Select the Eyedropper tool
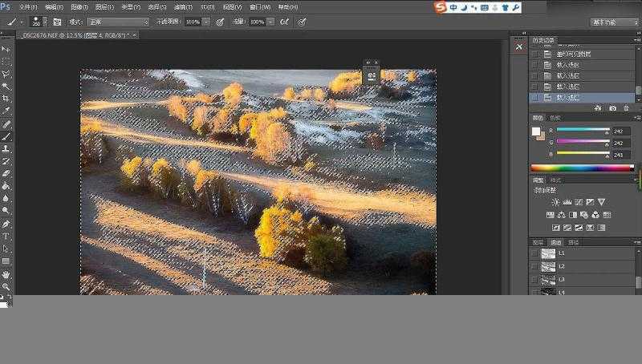 (6, 111)
